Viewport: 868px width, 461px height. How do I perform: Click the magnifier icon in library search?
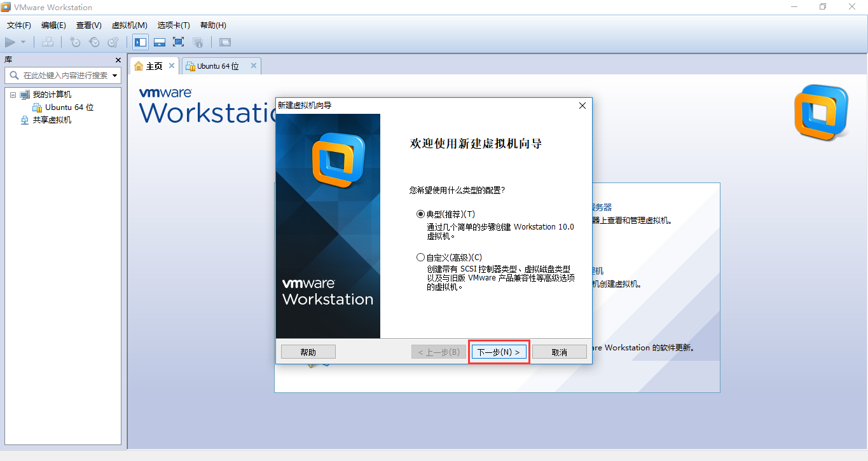point(14,75)
